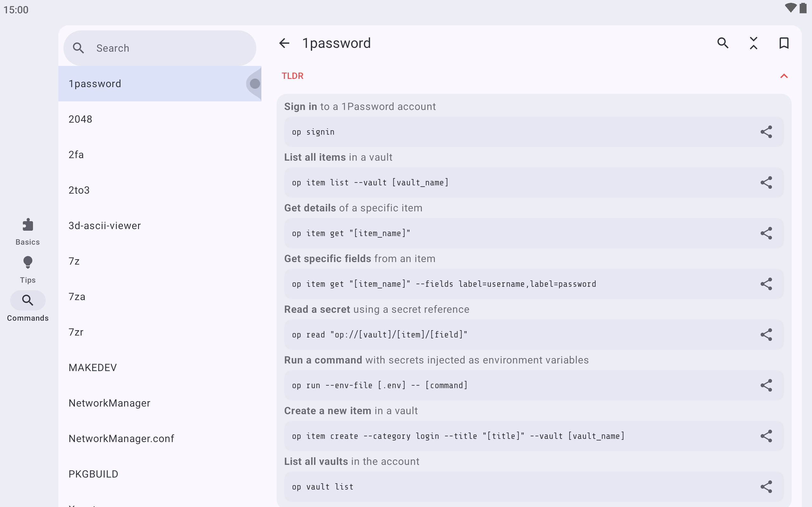Share the 'op run --env-file' command

click(766, 385)
